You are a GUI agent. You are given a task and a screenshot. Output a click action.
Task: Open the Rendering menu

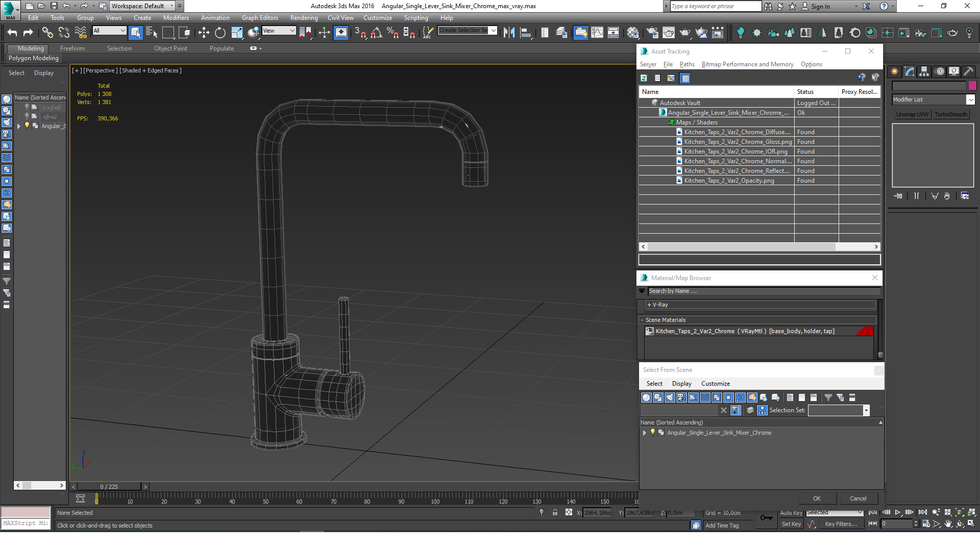point(304,18)
